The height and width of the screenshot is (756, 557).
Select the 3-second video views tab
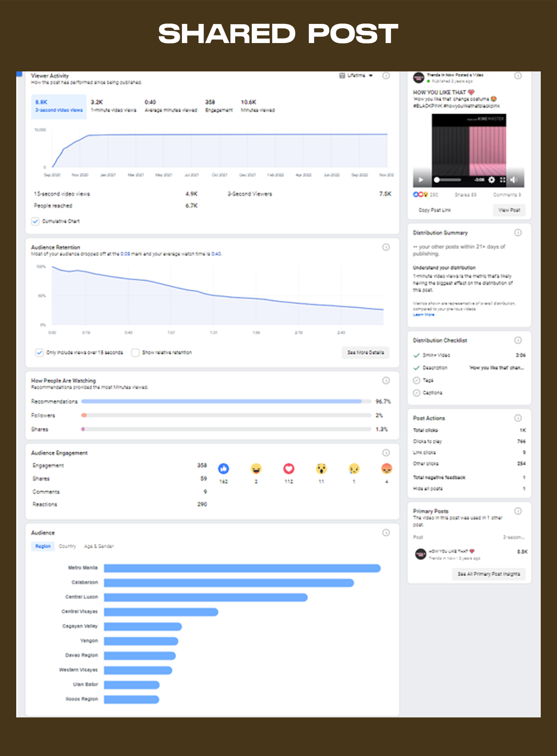[x=59, y=106]
